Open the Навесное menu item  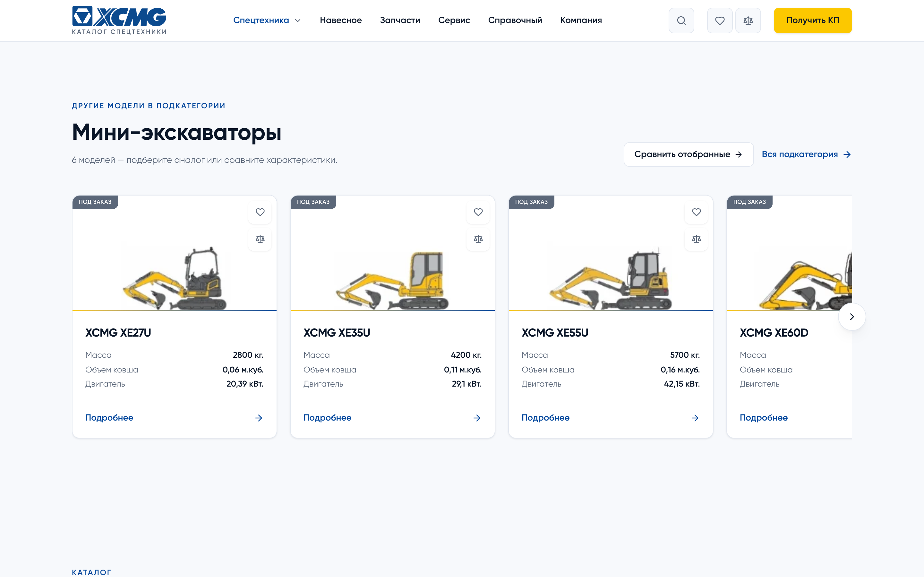point(341,20)
